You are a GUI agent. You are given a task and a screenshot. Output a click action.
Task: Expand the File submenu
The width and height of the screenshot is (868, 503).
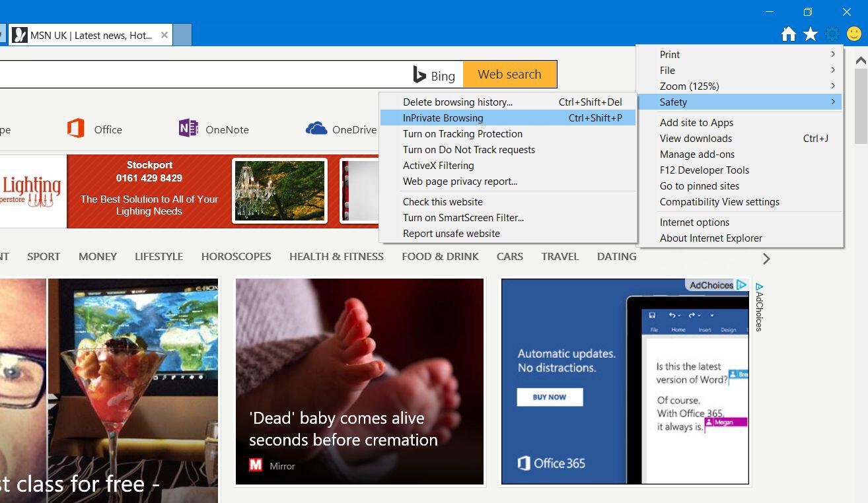pyautogui.click(x=740, y=70)
